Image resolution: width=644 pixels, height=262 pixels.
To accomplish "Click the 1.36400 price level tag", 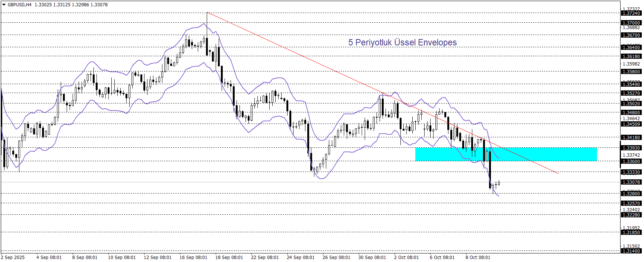I will (x=631, y=47).
